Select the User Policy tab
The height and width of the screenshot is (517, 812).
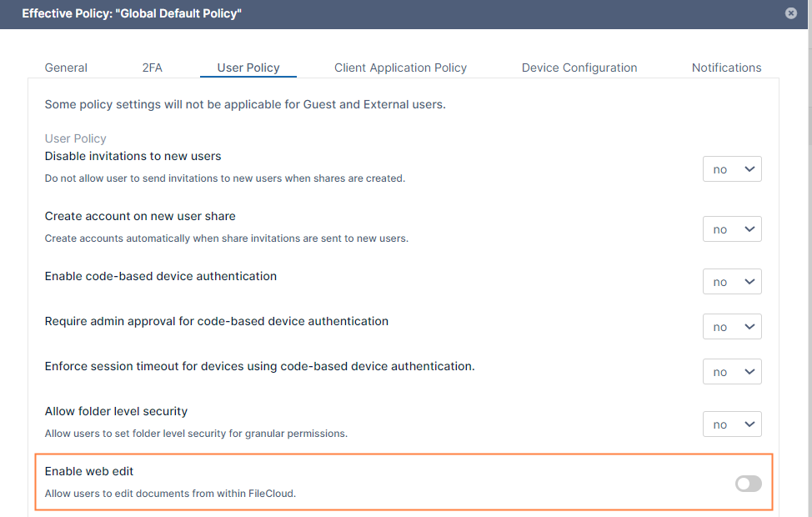pyautogui.click(x=248, y=68)
